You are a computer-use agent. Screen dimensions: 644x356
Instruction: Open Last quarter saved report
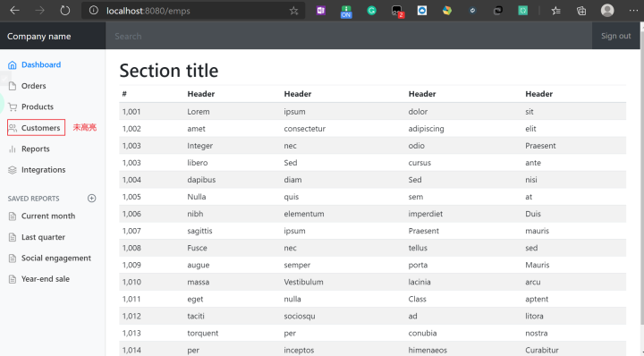pos(43,237)
